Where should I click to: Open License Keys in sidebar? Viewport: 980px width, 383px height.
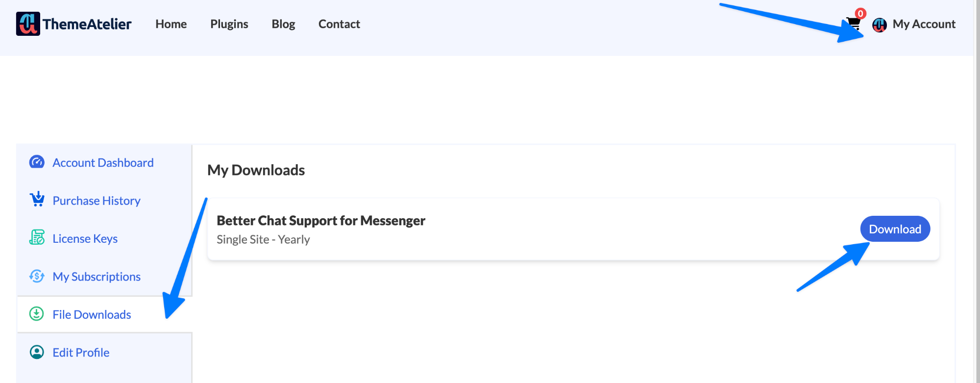tap(85, 238)
